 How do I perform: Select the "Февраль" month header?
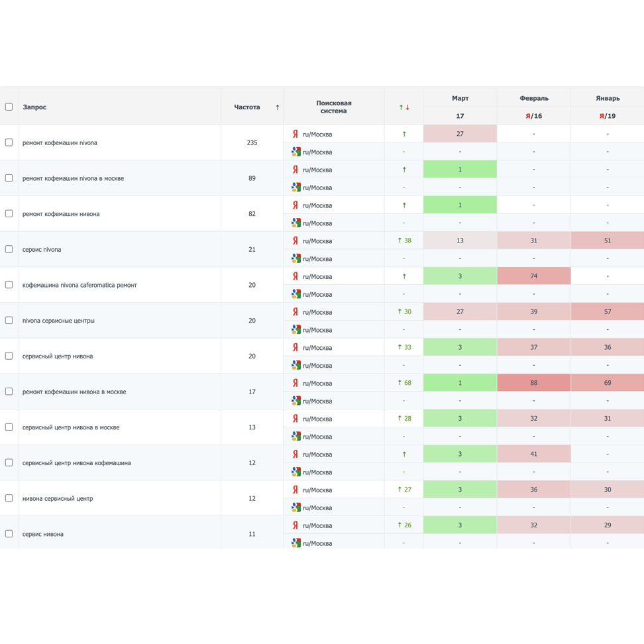(x=534, y=98)
